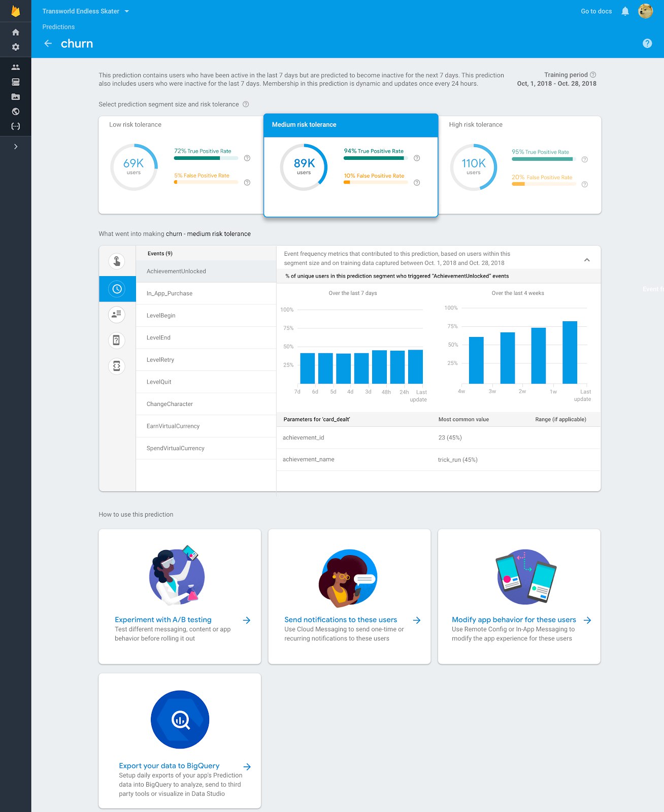This screenshot has width=664, height=812.
Task: Click the 72% True Positive Rate bar
Action: coord(206,158)
